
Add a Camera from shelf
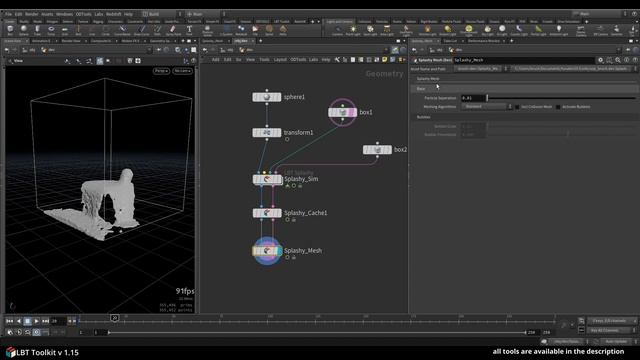tap(338, 30)
